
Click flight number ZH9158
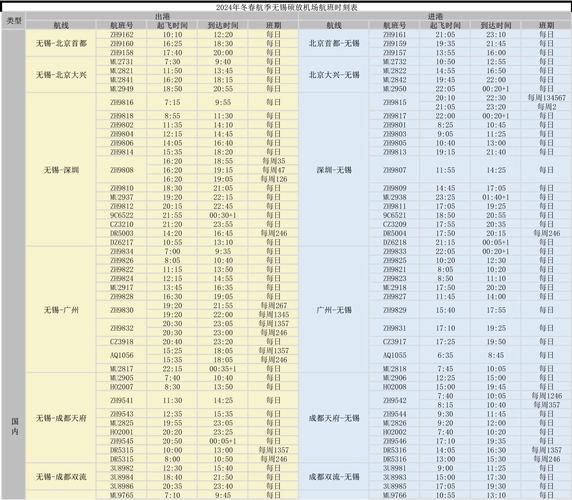121,53
